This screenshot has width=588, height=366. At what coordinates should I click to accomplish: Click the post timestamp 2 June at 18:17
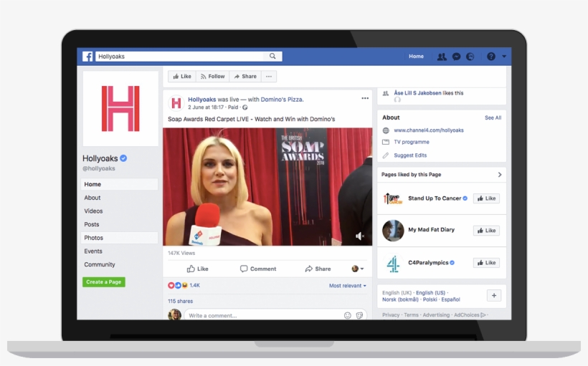(x=206, y=107)
